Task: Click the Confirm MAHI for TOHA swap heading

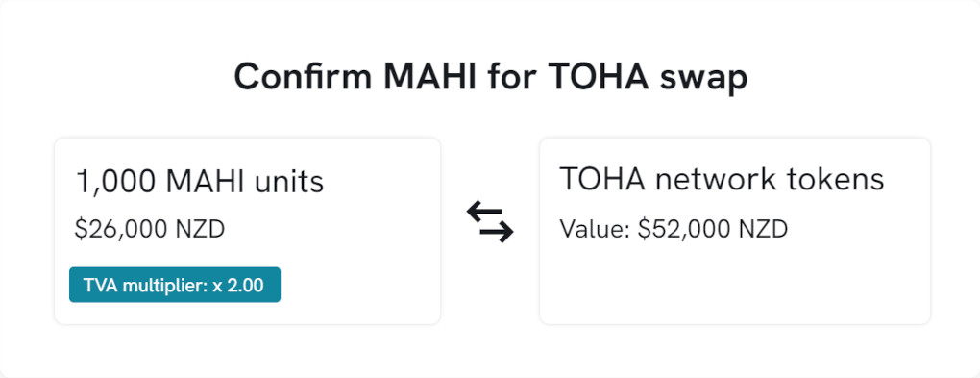Action: pyautogui.click(x=490, y=78)
